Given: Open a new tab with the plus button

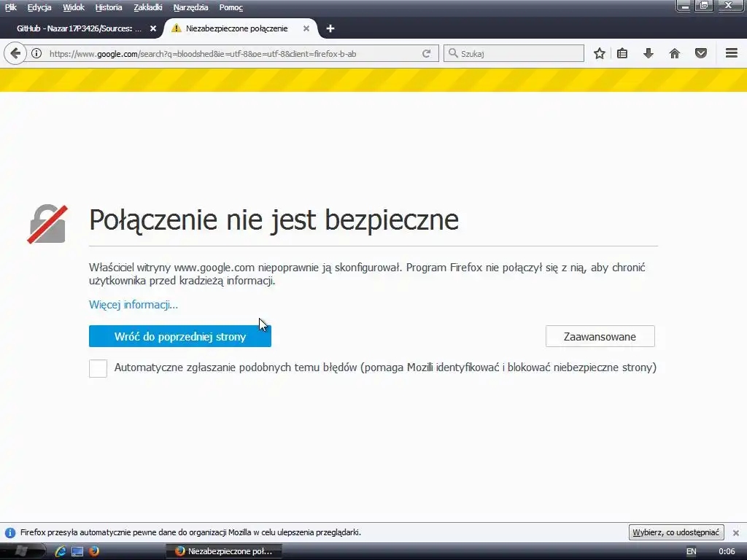Looking at the screenshot, I should coord(330,28).
